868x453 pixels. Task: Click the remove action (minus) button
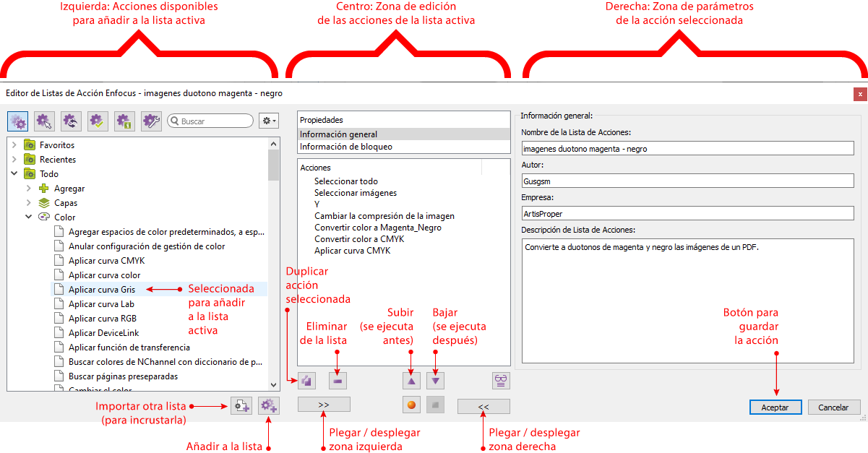click(338, 380)
